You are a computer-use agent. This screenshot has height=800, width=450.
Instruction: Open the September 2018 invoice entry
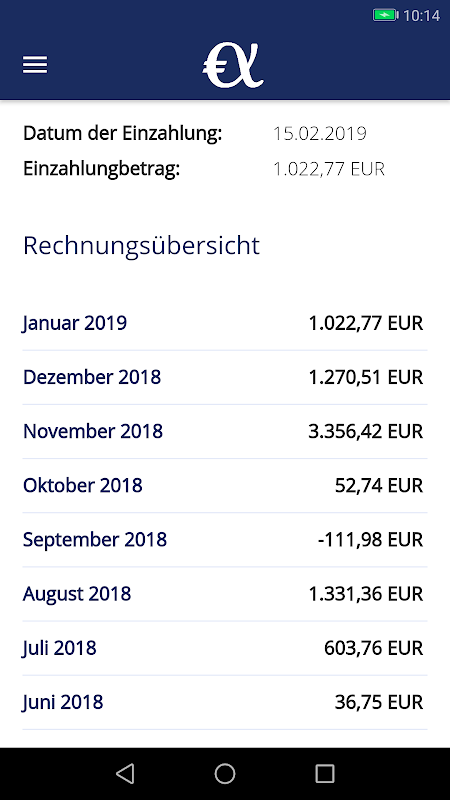coord(225,540)
